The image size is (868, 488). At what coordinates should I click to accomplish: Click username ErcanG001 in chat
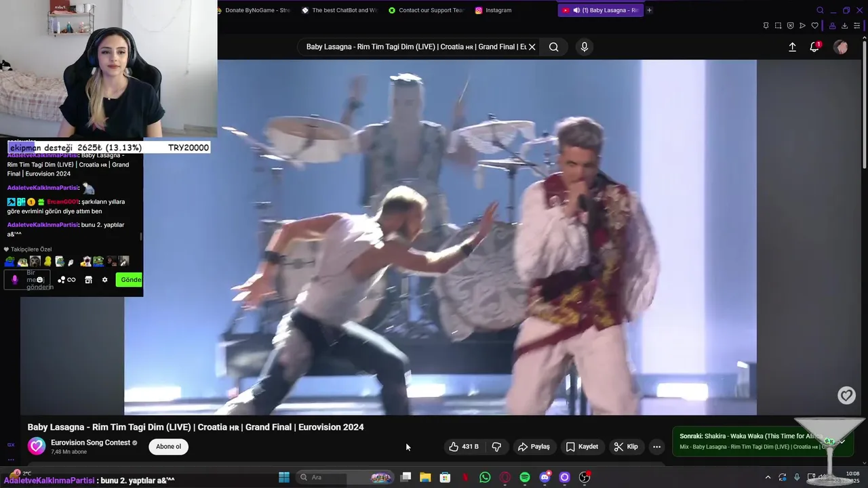pos(62,202)
